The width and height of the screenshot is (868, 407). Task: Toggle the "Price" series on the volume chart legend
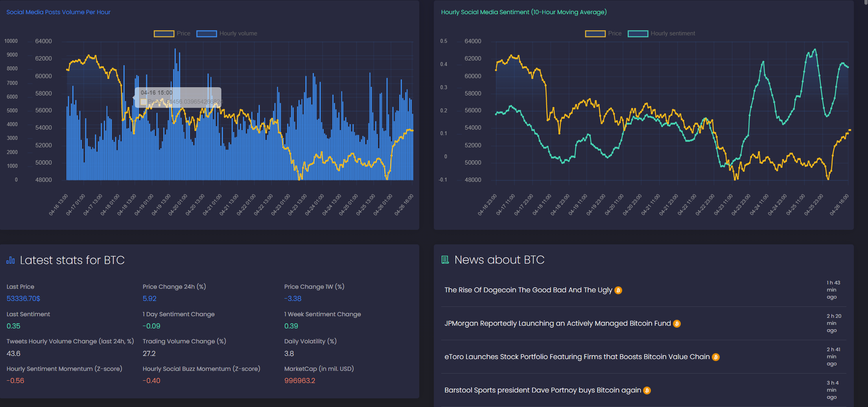coord(183,33)
